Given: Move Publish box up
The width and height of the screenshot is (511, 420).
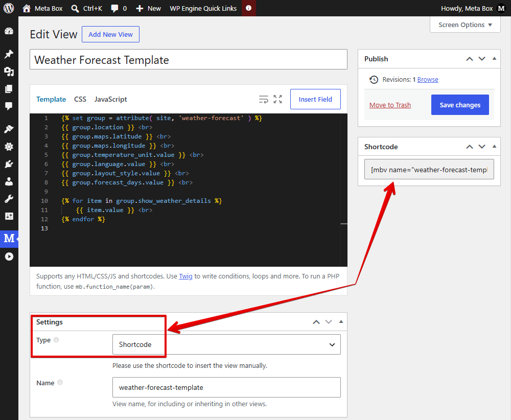Looking at the screenshot, I should (x=469, y=59).
